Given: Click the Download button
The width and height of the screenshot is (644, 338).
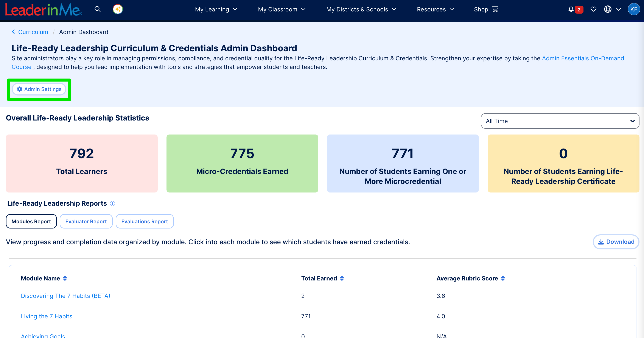Looking at the screenshot, I should point(616,242).
